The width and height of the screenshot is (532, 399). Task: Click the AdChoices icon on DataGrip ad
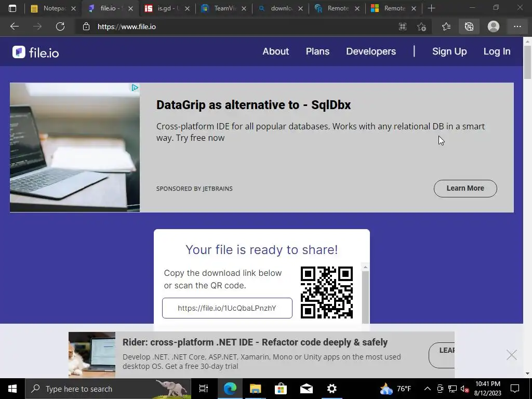(135, 87)
